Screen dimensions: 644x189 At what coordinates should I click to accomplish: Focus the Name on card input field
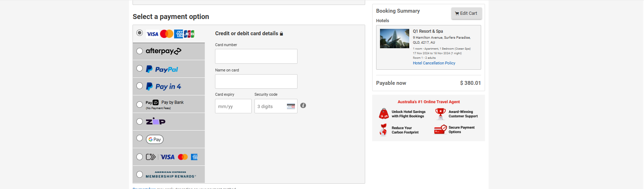click(256, 82)
